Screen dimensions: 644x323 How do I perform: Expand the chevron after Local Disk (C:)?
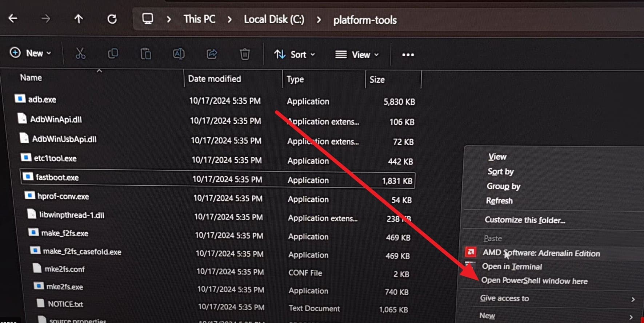[x=319, y=20]
